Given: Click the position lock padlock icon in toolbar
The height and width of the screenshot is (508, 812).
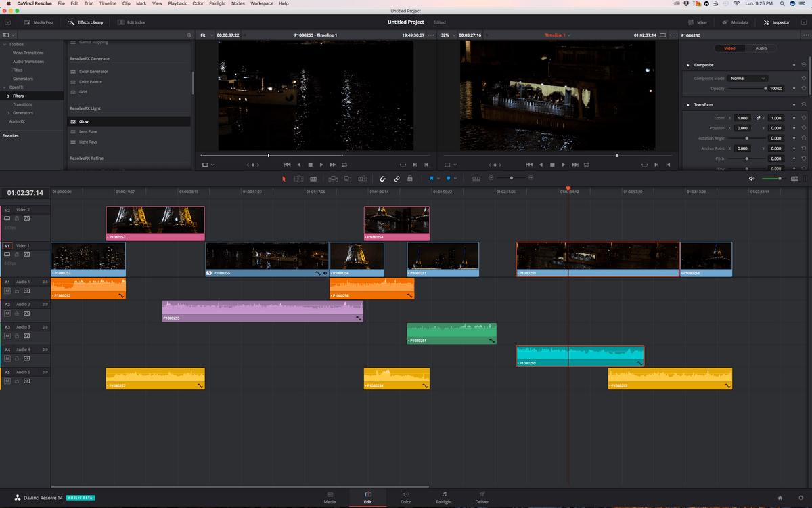Looking at the screenshot, I should tap(410, 179).
